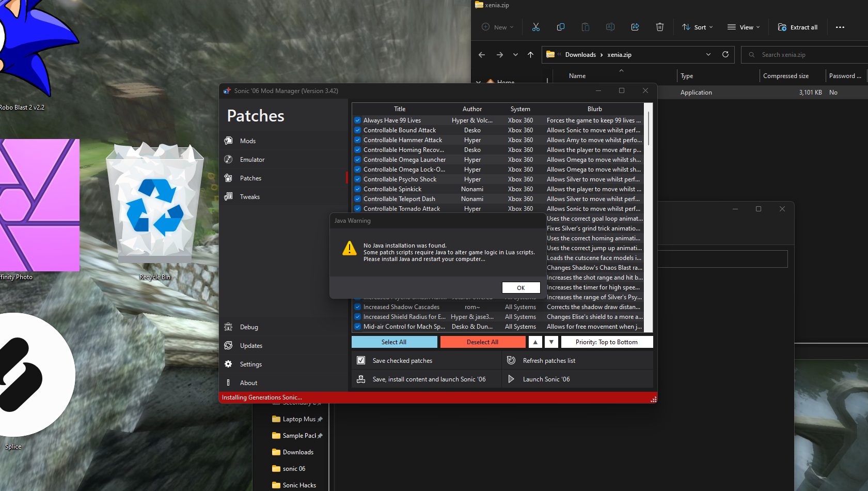Screen dimensions: 868x491
Task: Switch to the Tweaks section
Action: (x=249, y=196)
